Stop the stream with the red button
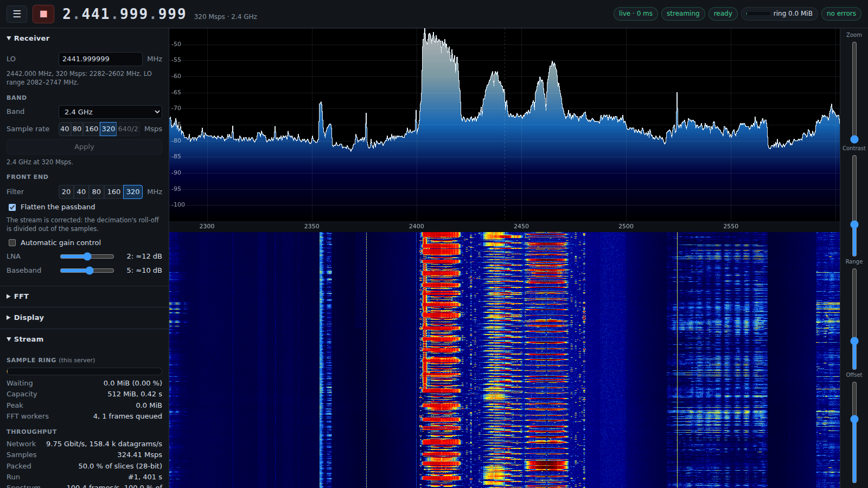This screenshot has height=488, width=868. [43, 14]
